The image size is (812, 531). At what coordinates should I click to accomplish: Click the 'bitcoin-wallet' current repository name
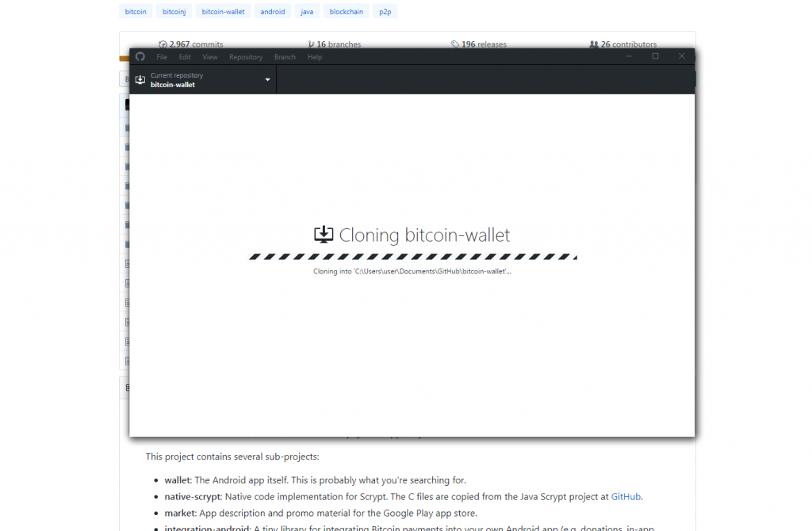(173, 85)
